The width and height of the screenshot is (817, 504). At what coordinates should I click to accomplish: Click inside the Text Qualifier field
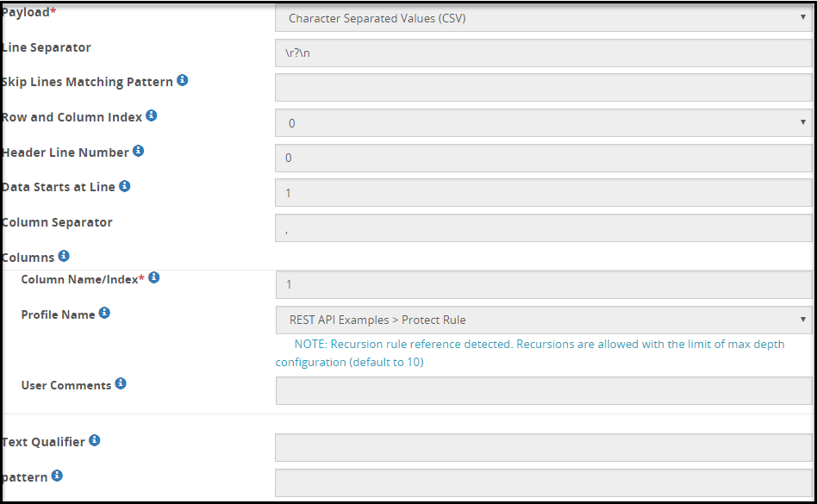point(543,447)
